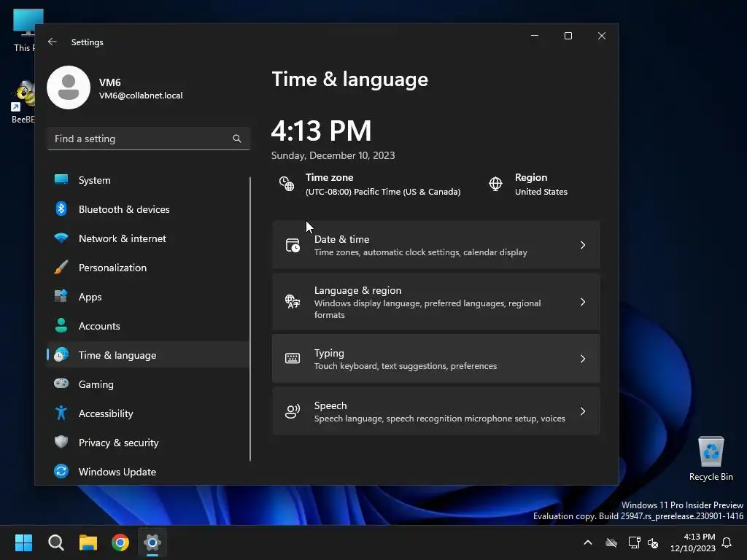Click the Time zone clock-globe icon
This screenshot has height=560, width=747.
(286, 184)
